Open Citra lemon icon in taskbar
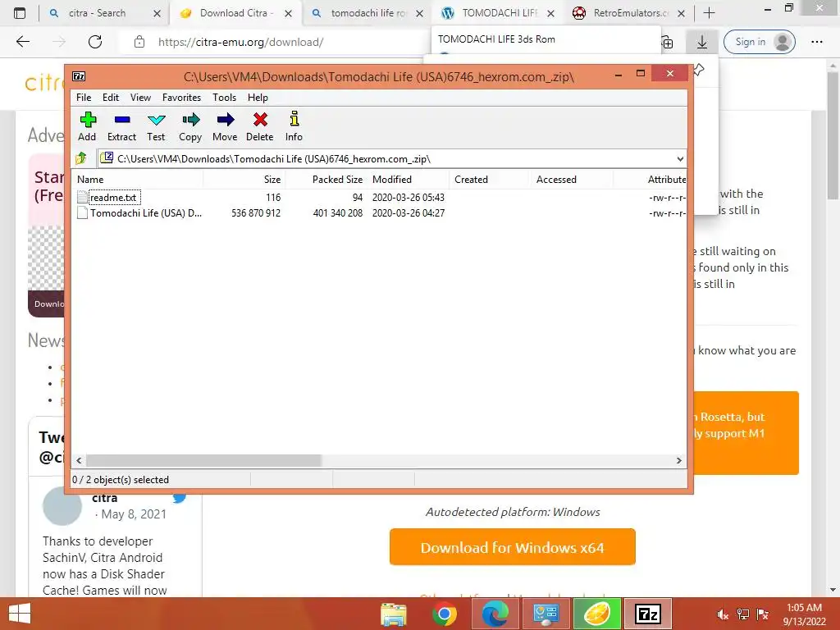 click(597, 614)
